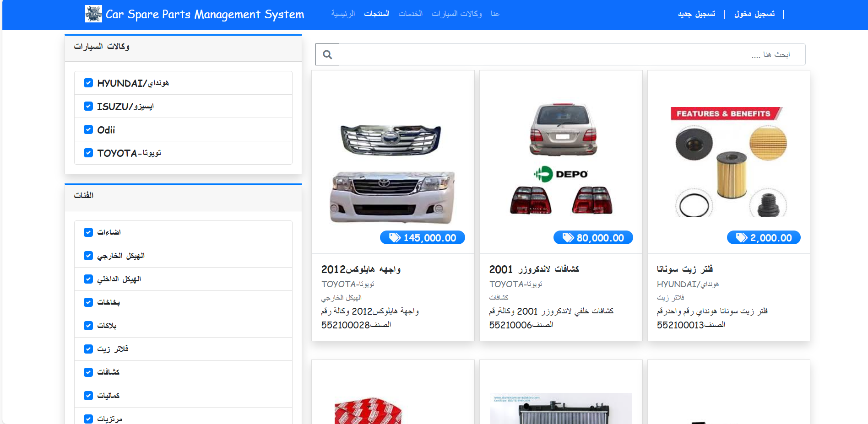This screenshot has height=424, width=868.
Task: Toggle the كشافات category checkbox
Action: (88, 372)
